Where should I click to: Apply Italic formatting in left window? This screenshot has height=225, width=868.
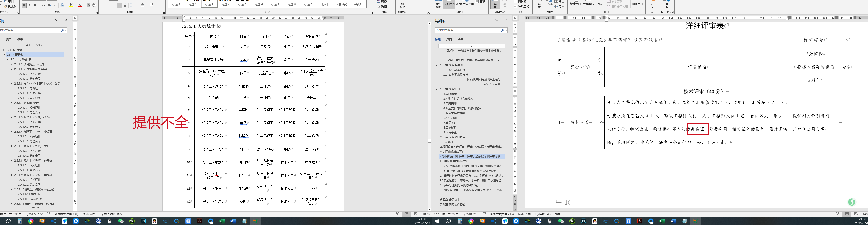click(x=29, y=5)
